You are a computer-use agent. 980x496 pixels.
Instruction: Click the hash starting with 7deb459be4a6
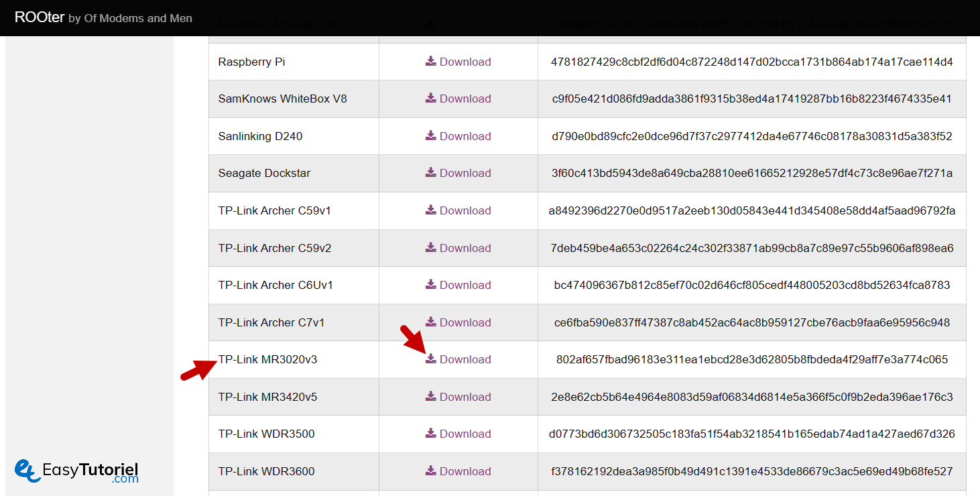[752, 248]
